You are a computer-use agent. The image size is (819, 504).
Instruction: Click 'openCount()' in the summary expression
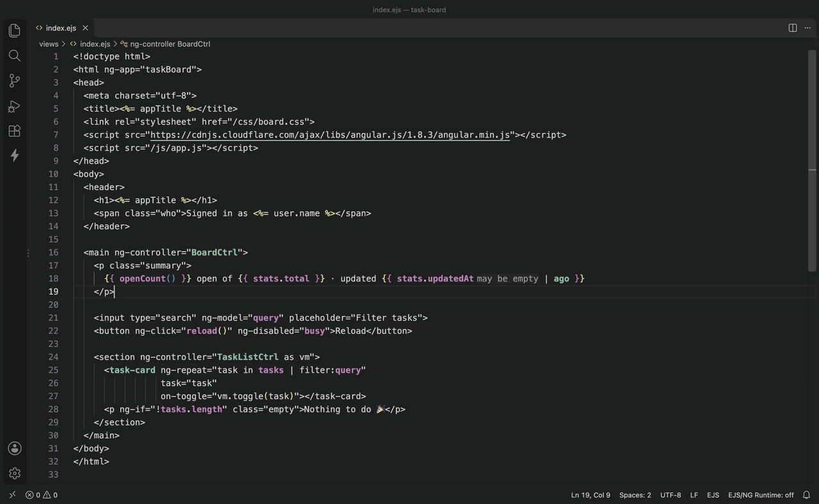coord(148,278)
